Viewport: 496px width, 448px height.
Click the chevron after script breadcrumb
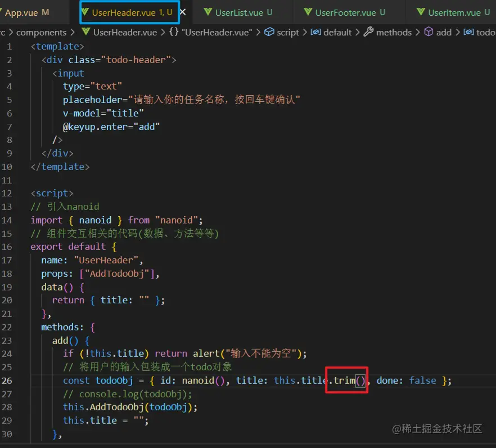(304, 32)
